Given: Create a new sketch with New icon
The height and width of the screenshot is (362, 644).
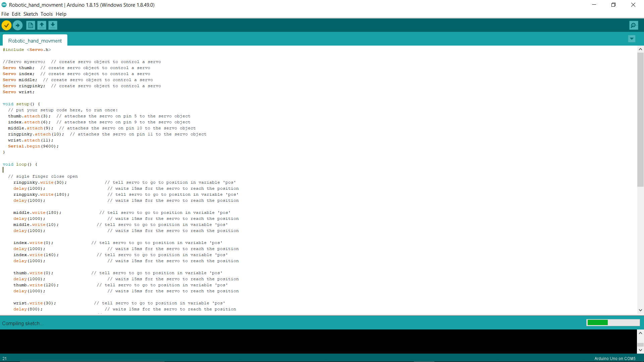Looking at the screenshot, I should [x=31, y=25].
